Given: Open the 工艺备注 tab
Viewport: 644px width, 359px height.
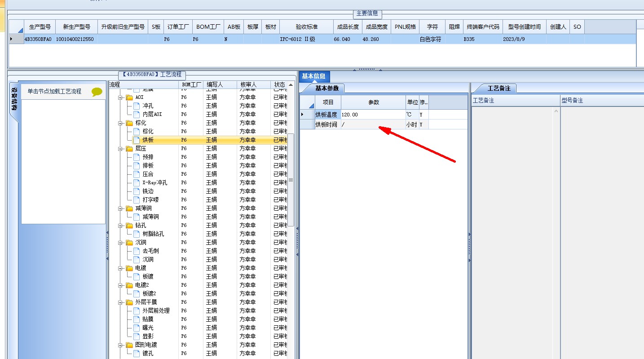Looking at the screenshot, I should click(499, 88).
